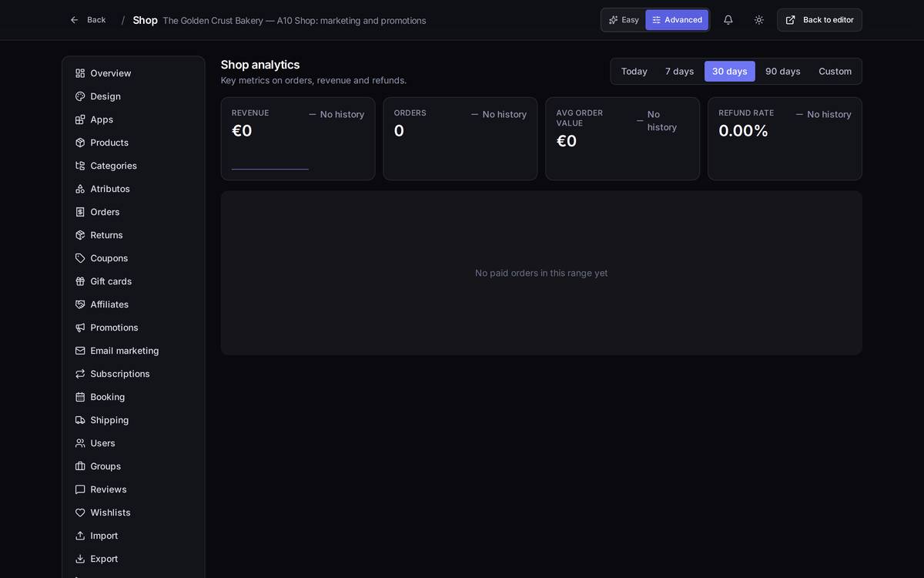Click the Promotions megaphone icon
The image size is (924, 578).
point(80,328)
